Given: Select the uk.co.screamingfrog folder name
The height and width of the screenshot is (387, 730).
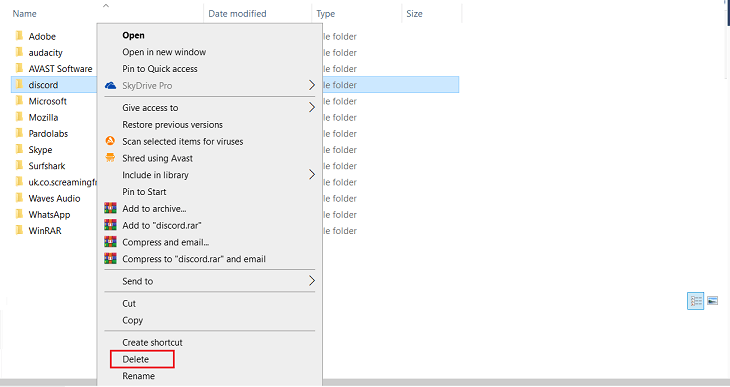Looking at the screenshot, I should (x=62, y=183).
